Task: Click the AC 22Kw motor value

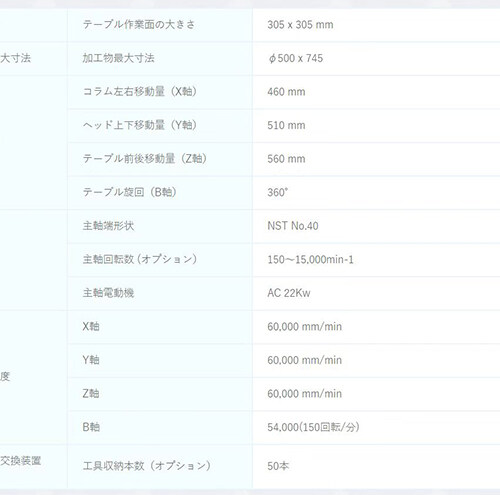Action: pos(289,293)
